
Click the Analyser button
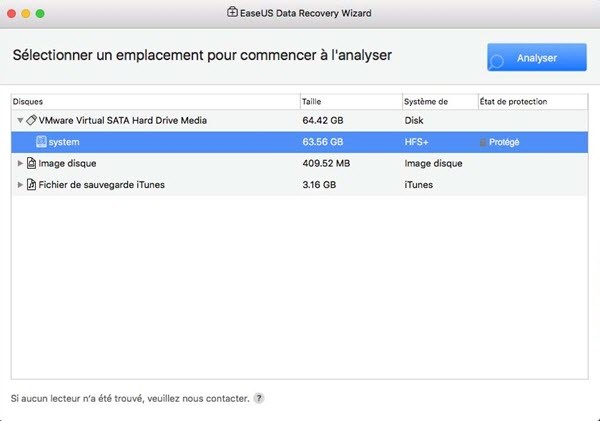click(x=536, y=57)
